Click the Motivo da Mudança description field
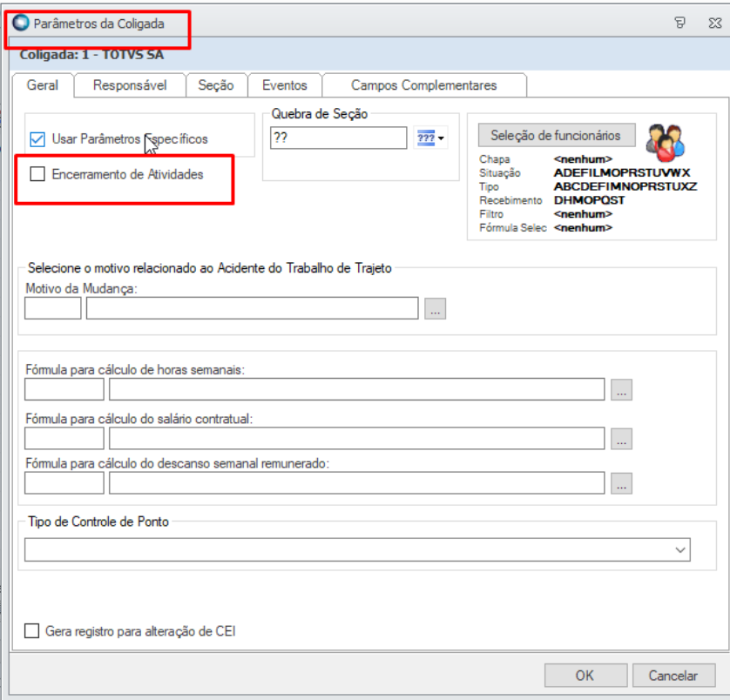The image size is (730, 700). [x=253, y=308]
